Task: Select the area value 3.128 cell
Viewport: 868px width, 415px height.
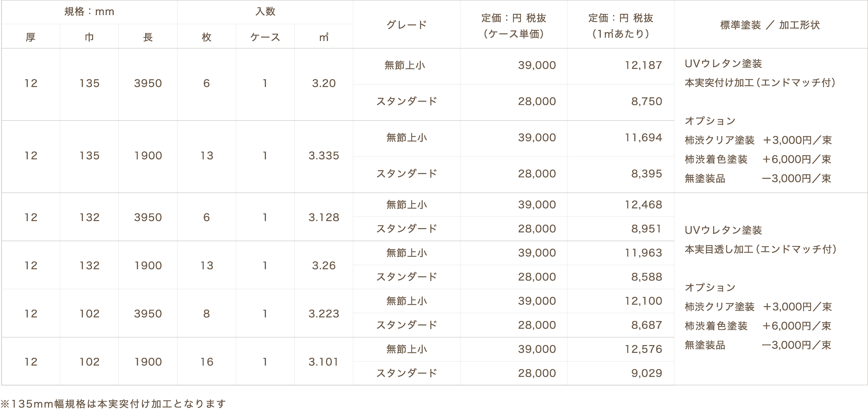Action: 324,218
